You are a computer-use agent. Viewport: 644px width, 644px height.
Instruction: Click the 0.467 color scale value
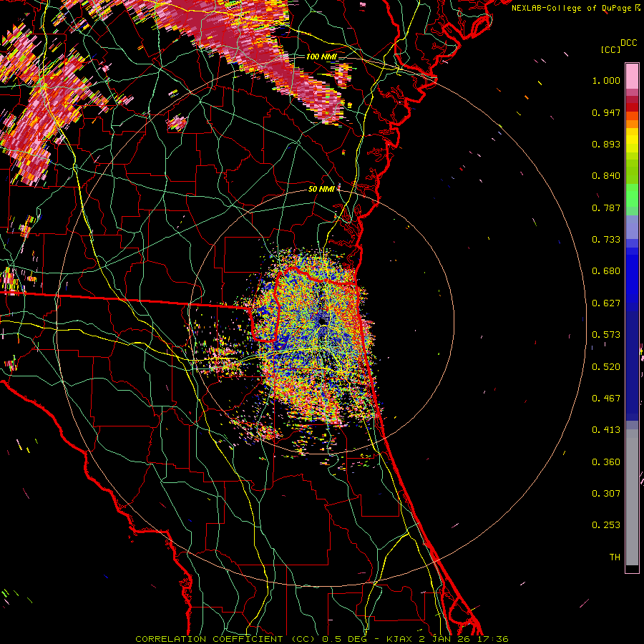(606, 399)
